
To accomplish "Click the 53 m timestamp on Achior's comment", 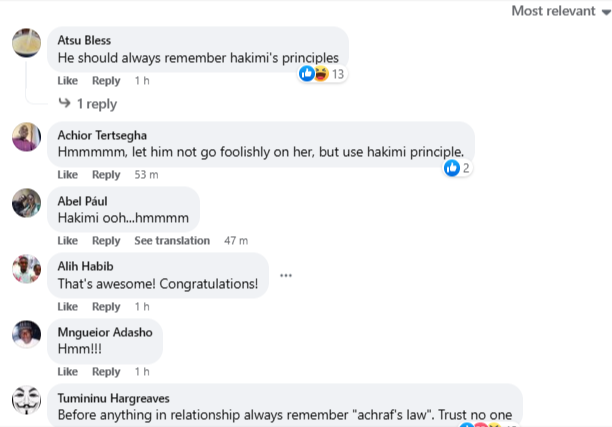I will 148,175.
